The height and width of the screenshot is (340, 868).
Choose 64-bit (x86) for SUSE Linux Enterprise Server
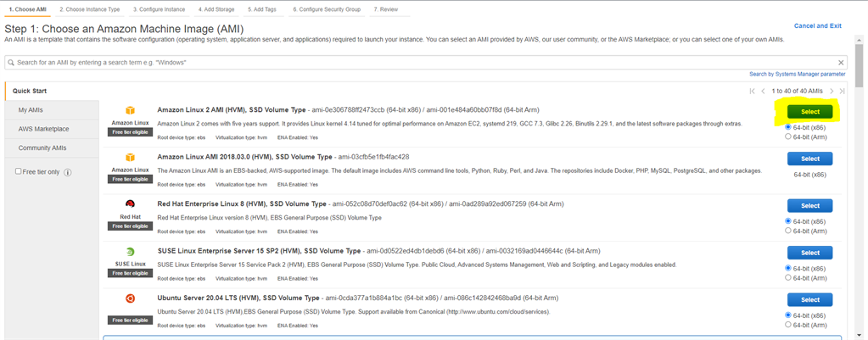788,268
